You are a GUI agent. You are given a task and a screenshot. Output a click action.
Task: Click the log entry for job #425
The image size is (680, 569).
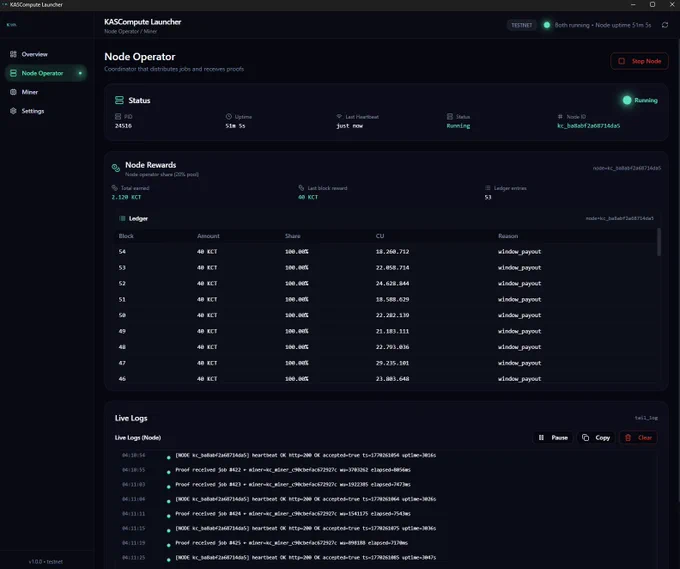[291, 543]
